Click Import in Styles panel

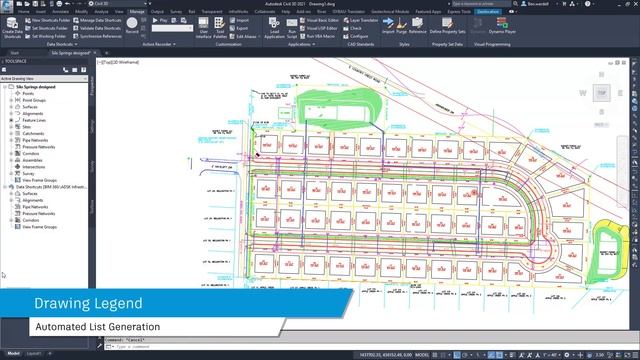point(388,25)
